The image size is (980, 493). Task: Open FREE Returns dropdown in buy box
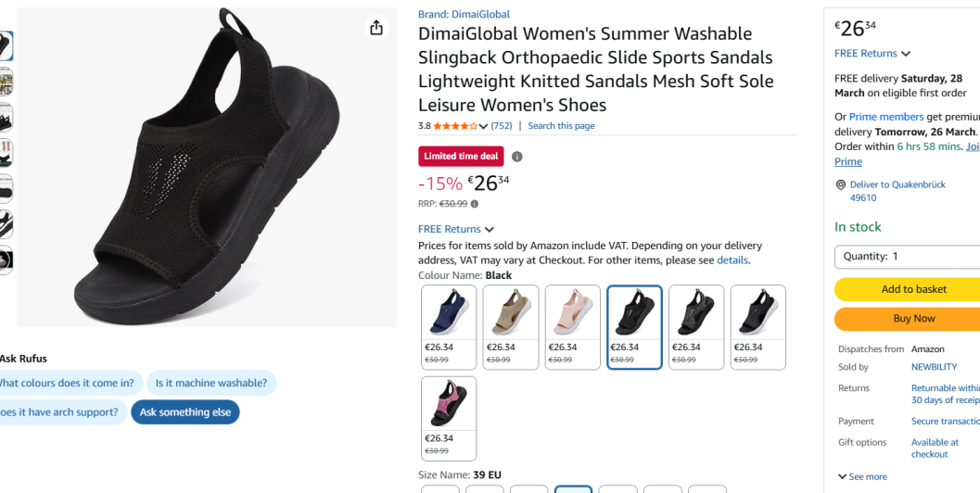(872, 54)
